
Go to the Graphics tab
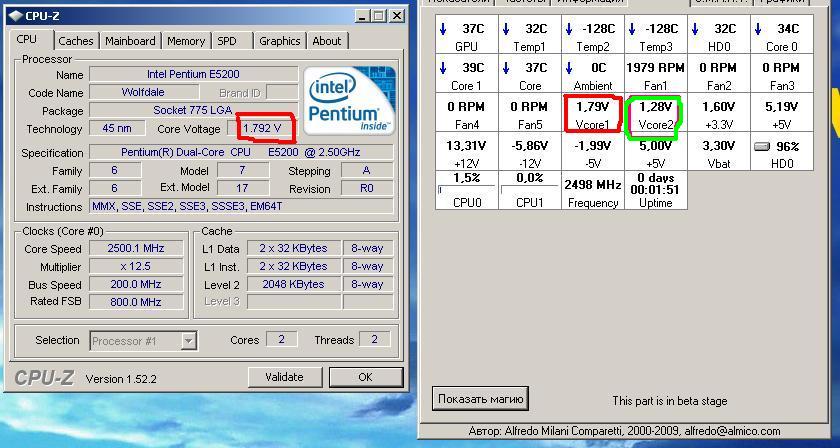click(279, 41)
